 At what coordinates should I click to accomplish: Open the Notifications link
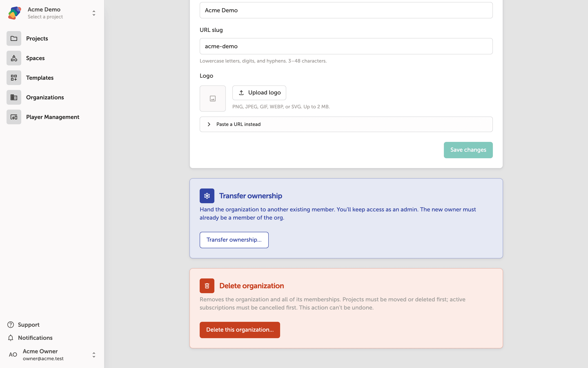tap(35, 338)
